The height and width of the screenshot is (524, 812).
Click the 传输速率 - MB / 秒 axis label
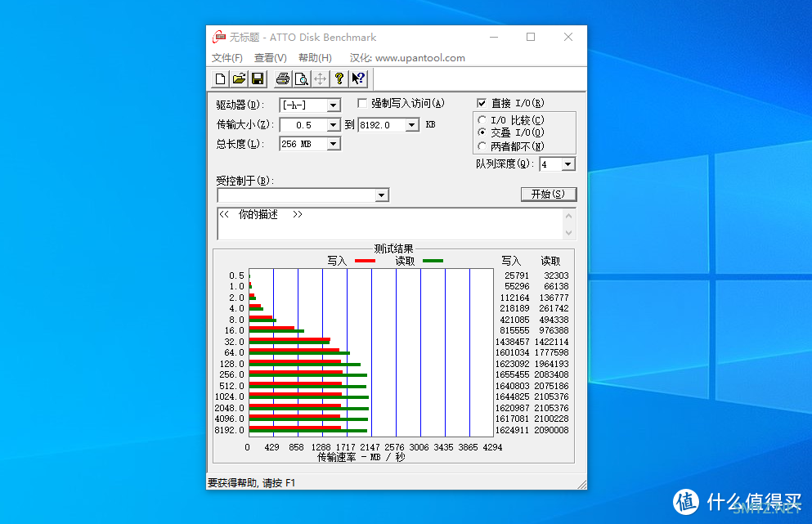tap(361, 457)
